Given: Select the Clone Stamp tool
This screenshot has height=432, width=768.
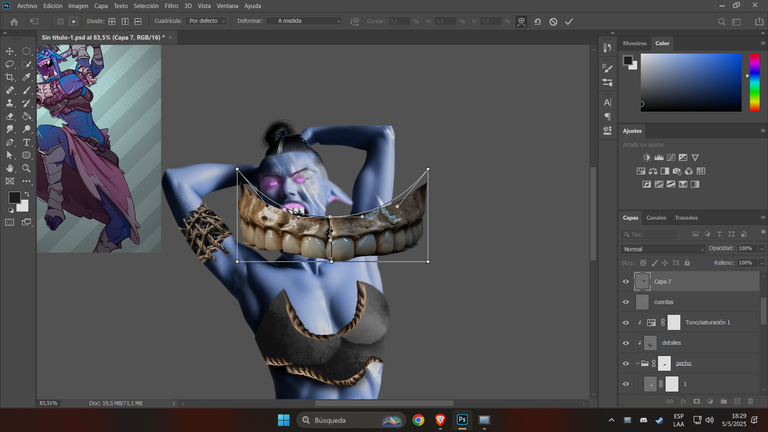Looking at the screenshot, I should pyautogui.click(x=9, y=103).
